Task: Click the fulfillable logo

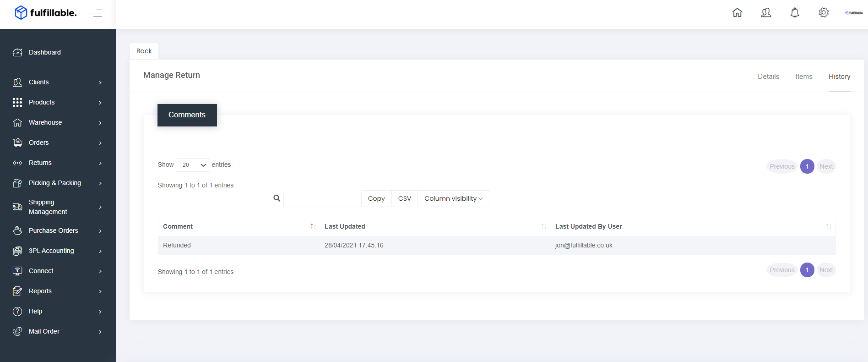Action: coord(45,13)
